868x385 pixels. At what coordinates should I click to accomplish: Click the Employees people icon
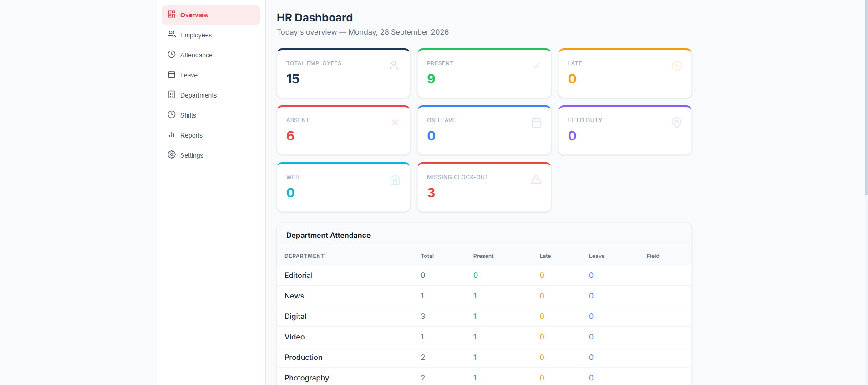click(172, 35)
